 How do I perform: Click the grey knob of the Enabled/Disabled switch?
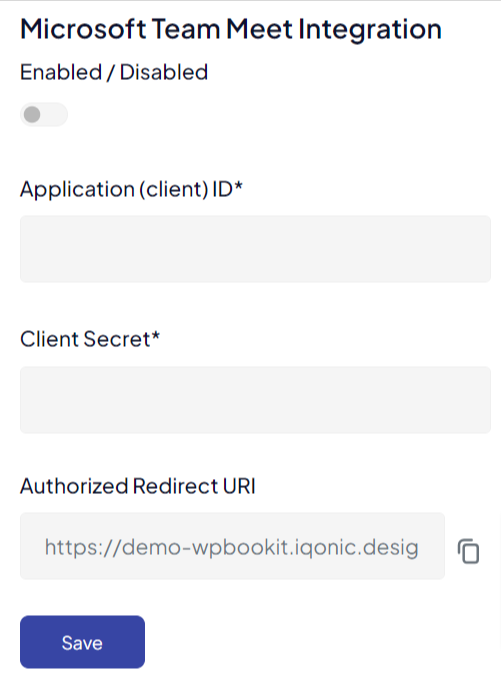coord(32,115)
